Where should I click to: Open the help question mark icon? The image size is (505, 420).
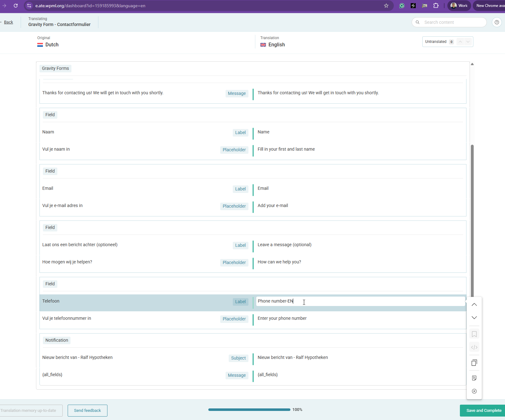click(497, 22)
